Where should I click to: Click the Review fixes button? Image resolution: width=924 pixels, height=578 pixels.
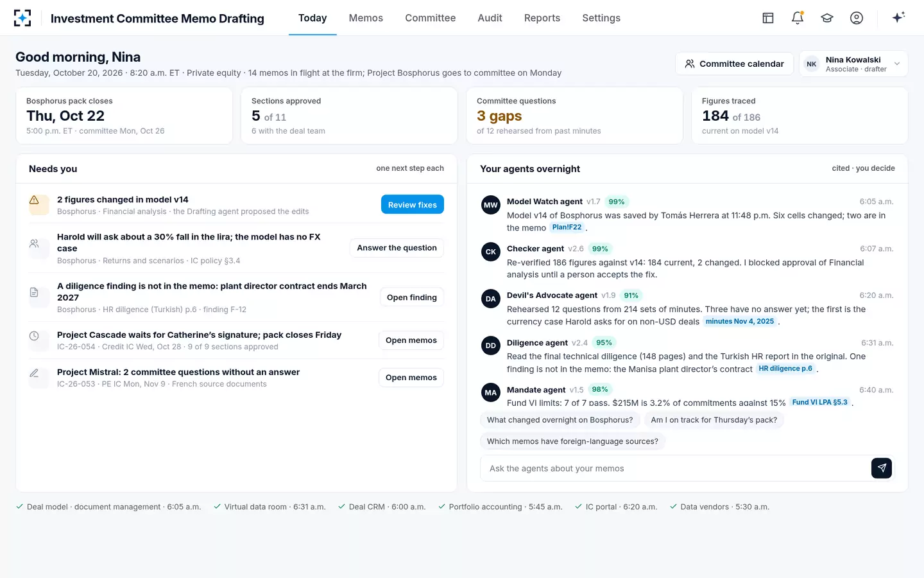(413, 205)
